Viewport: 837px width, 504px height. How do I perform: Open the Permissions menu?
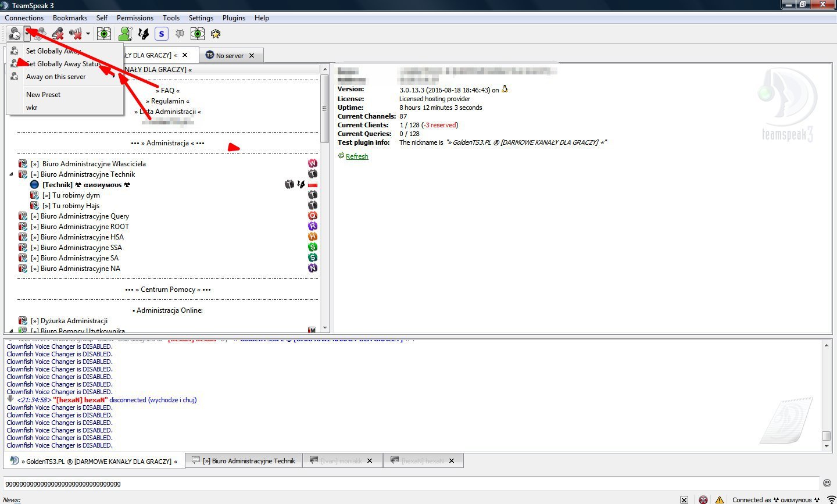click(135, 18)
